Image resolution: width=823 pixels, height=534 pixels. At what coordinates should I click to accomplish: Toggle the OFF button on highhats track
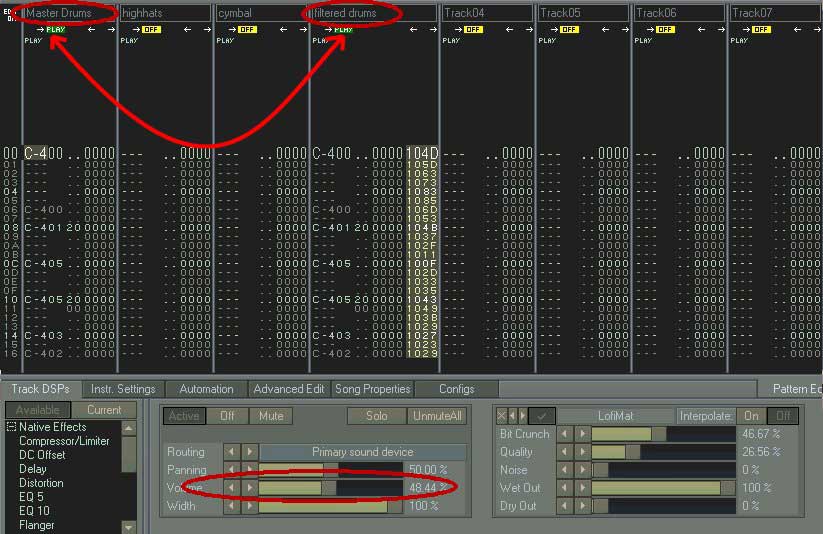(150, 30)
